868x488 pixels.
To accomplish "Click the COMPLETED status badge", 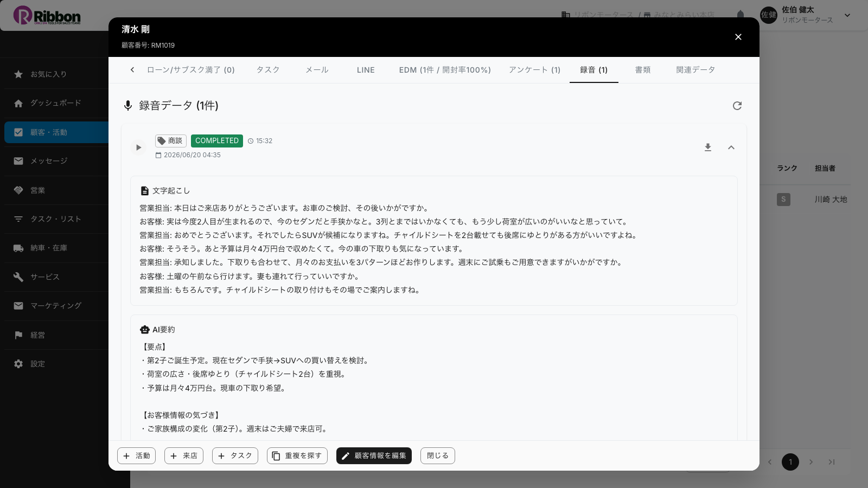I will point(217,141).
